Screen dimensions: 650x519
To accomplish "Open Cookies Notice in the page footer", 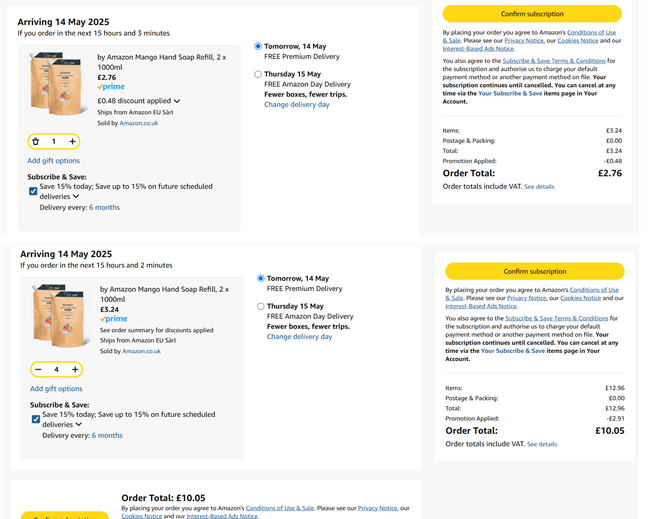I will (x=141, y=516).
